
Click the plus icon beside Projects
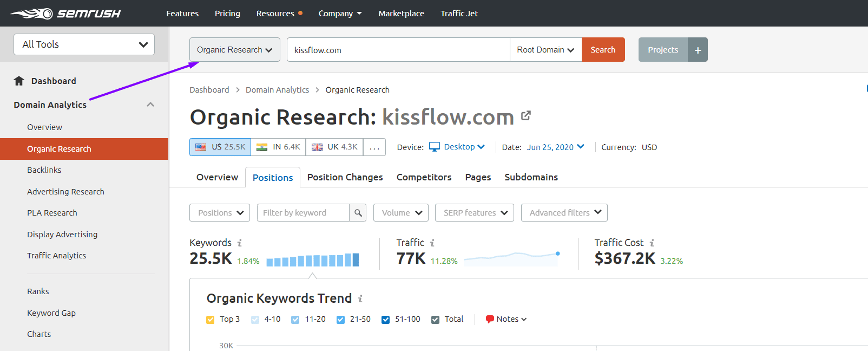698,50
